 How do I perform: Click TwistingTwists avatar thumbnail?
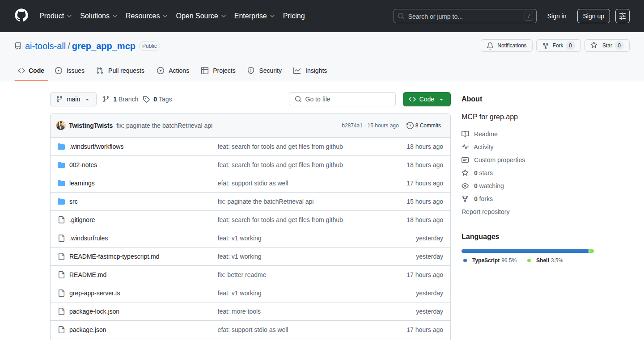click(61, 126)
